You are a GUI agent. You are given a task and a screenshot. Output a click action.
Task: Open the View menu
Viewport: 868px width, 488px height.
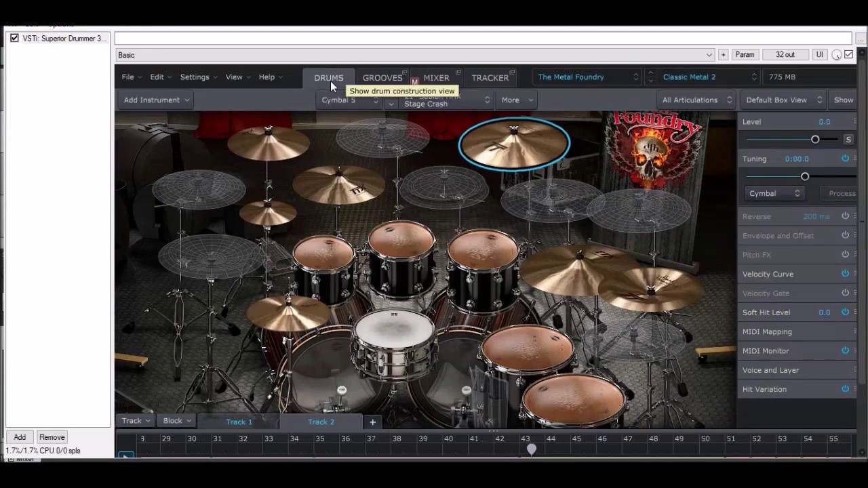pyautogui.click(x=237, y=77)
